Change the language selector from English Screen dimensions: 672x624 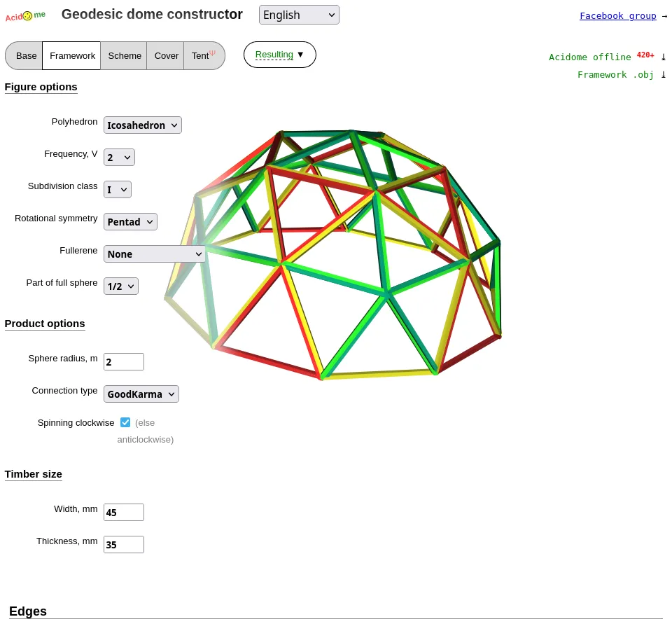pos(299,15)
